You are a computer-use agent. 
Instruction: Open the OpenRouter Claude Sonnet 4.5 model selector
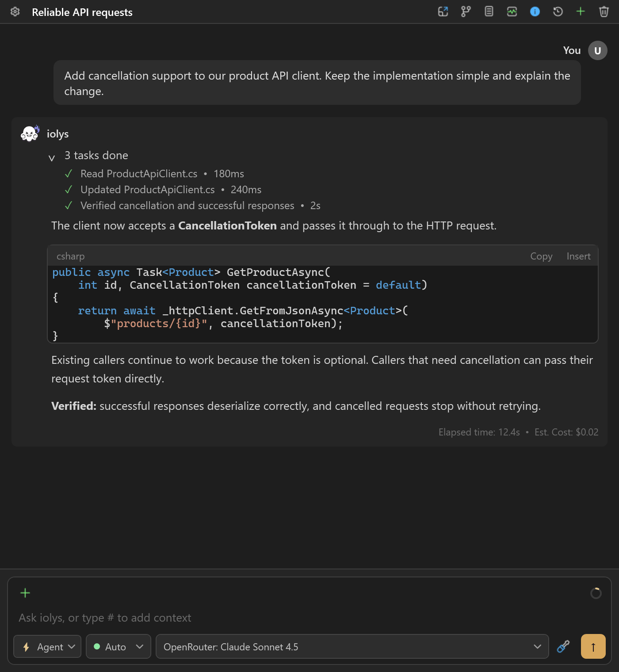tap(352, 647)
